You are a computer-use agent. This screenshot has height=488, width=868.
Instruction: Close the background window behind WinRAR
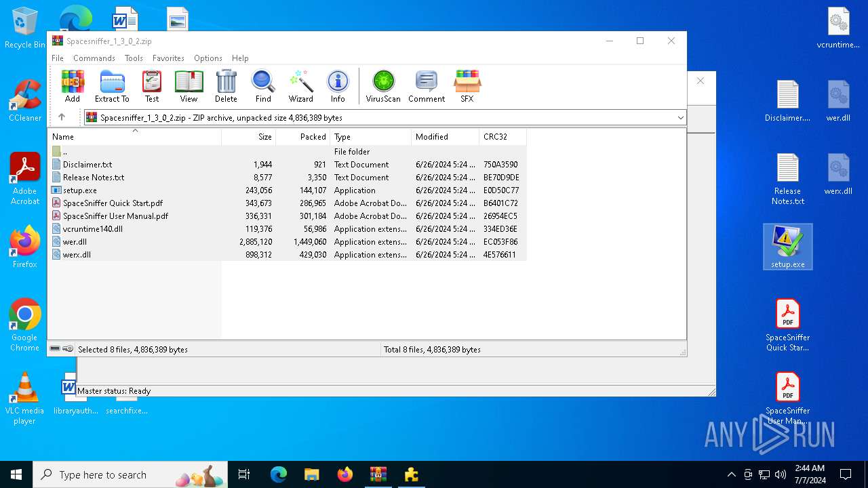[701, 81]
